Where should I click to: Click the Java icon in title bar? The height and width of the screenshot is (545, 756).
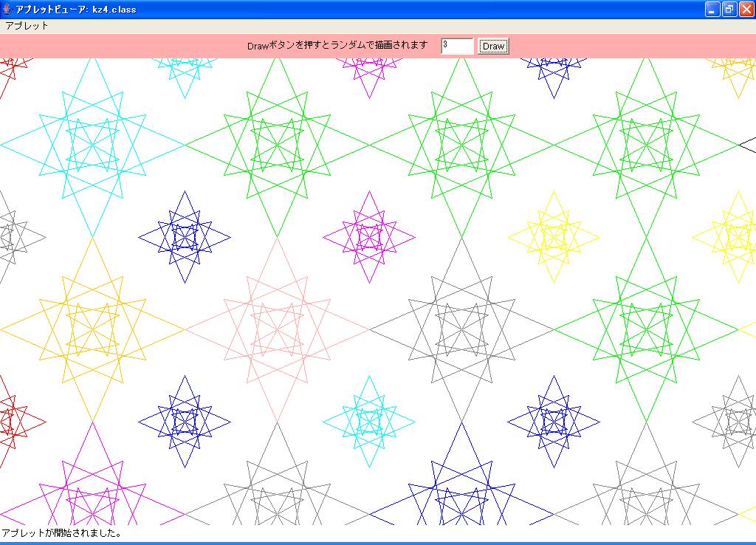point(7,9)
